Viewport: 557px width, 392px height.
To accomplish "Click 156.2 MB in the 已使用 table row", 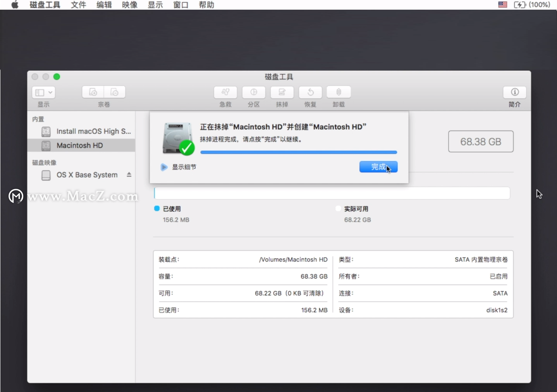I will coord(315,310).
